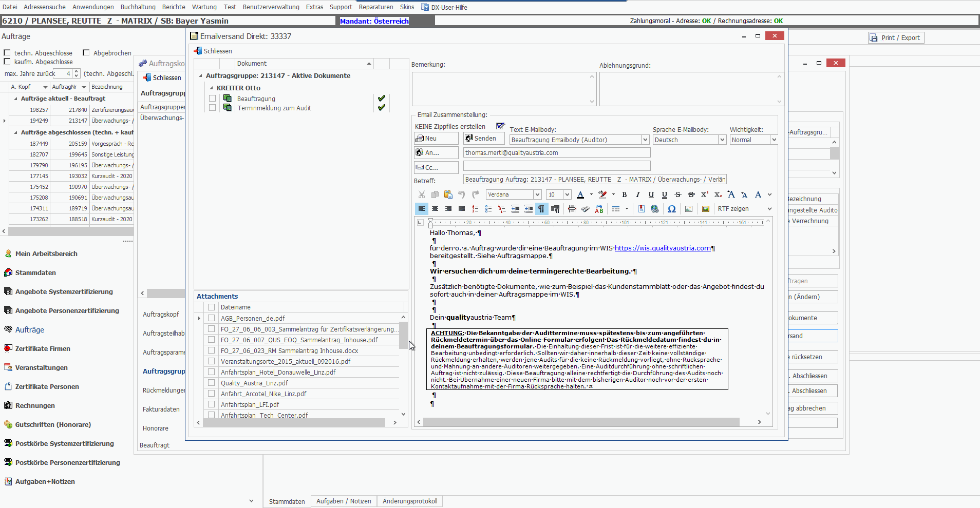980x508 pixels.
Task: Open the Buchhaltung menu
Action: (138, 7)
